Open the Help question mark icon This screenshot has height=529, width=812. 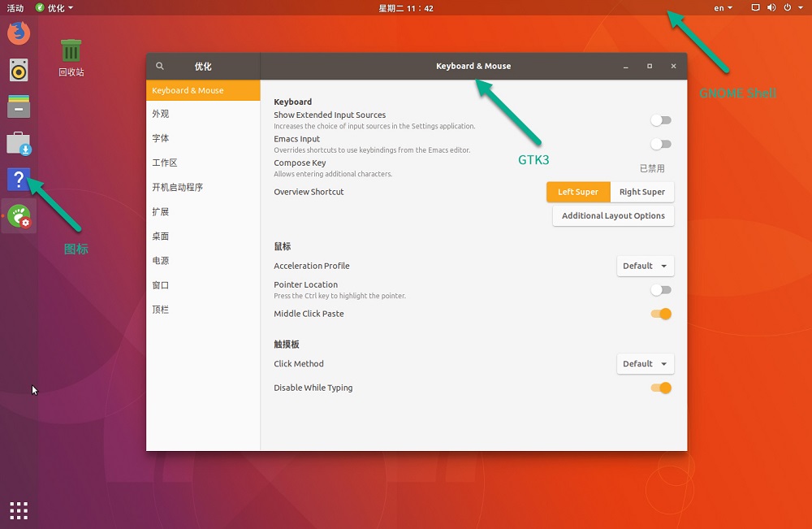19,180
